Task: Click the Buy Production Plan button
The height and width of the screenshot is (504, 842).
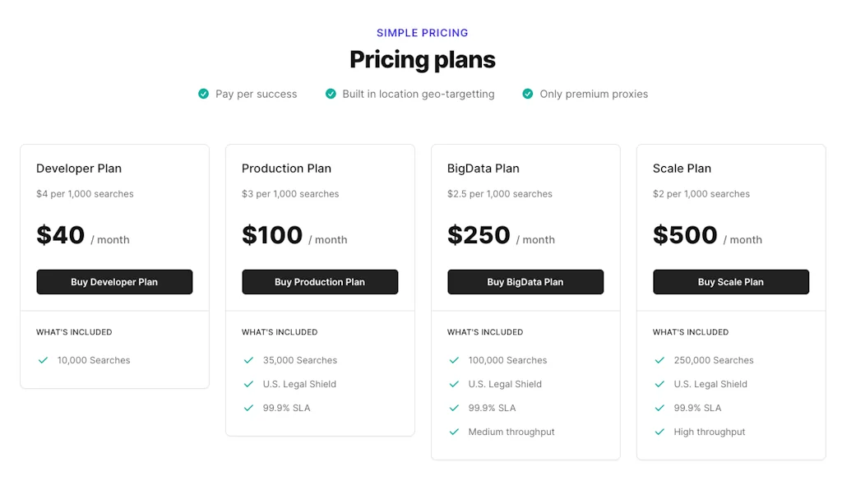Action: click(x=320, y=282)
